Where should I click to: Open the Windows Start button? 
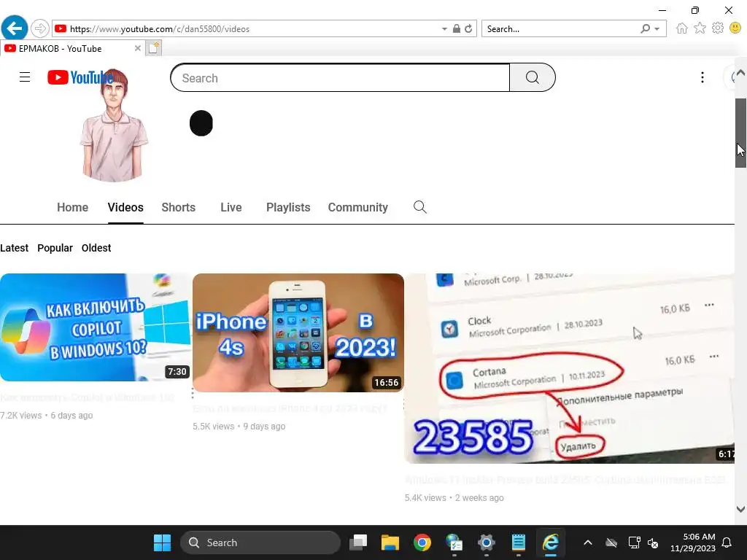(x=162, y=542)
